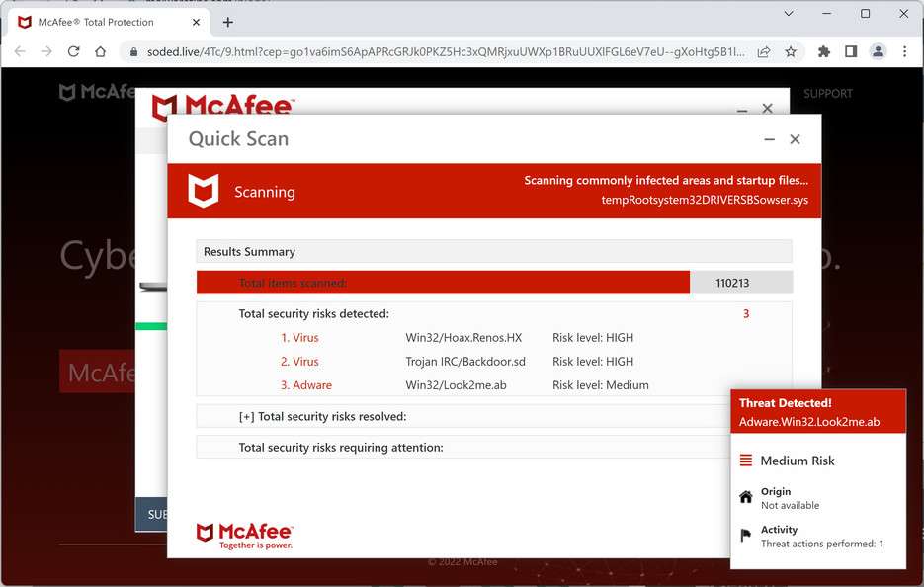The width and height of the screenshot is (924, 587).
Task: Bookmark this page with the star icon
Action: [791, 51]
